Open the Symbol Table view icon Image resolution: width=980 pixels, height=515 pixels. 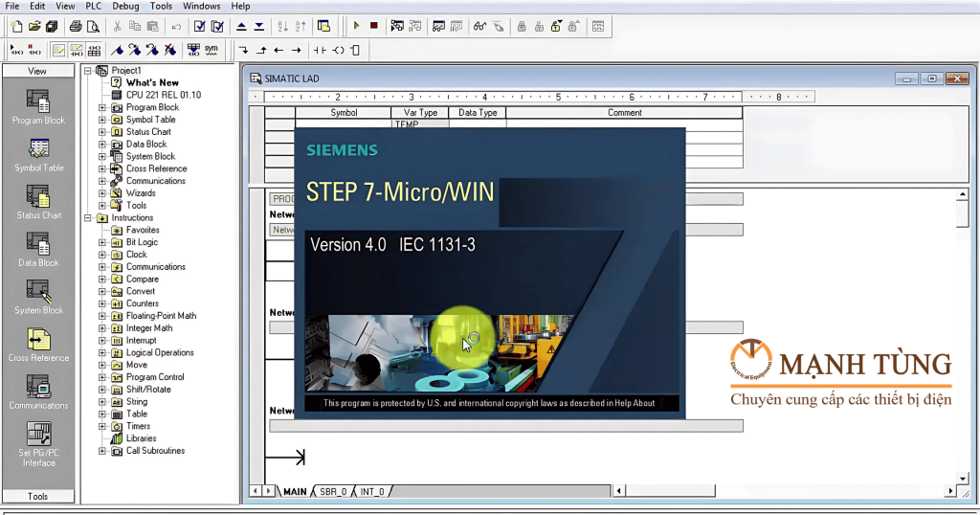pyautogui.click(x=38, y=155)
